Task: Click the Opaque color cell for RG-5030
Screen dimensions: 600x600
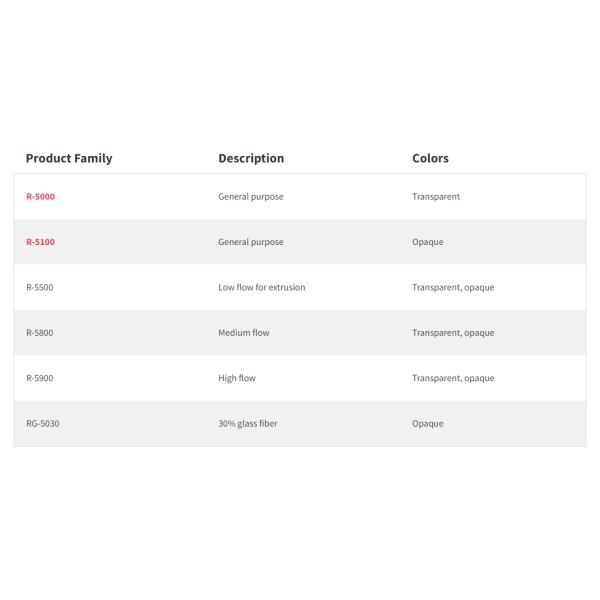Action: pyautogui.click(x=428, y=424)
